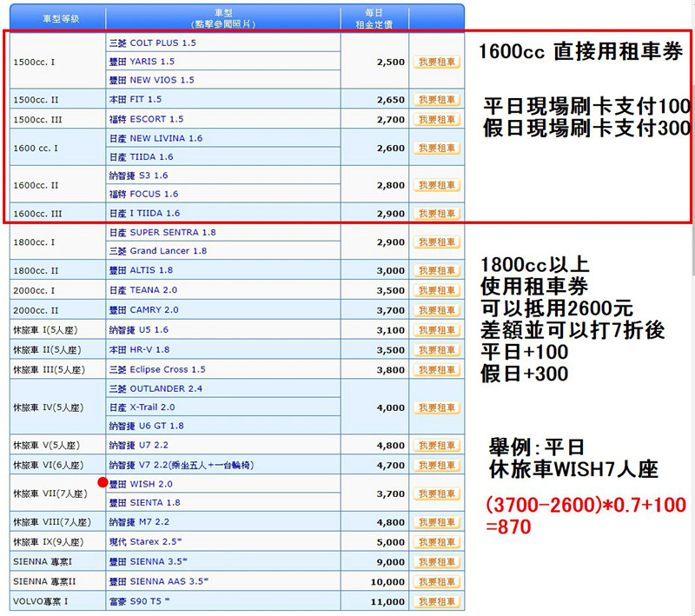Click 我要租車 for the Starex 2.5 row
The height and width of the screenshot is (616, 695).
coord(437,542)
